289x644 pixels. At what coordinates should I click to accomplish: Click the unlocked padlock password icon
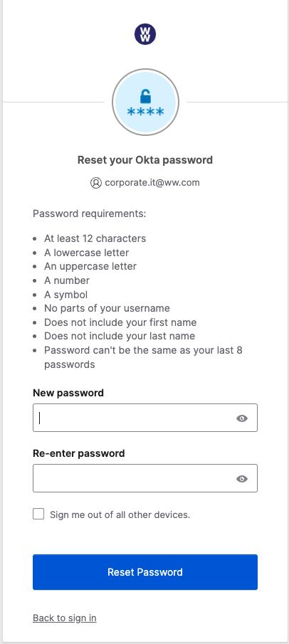coord(145,102)
